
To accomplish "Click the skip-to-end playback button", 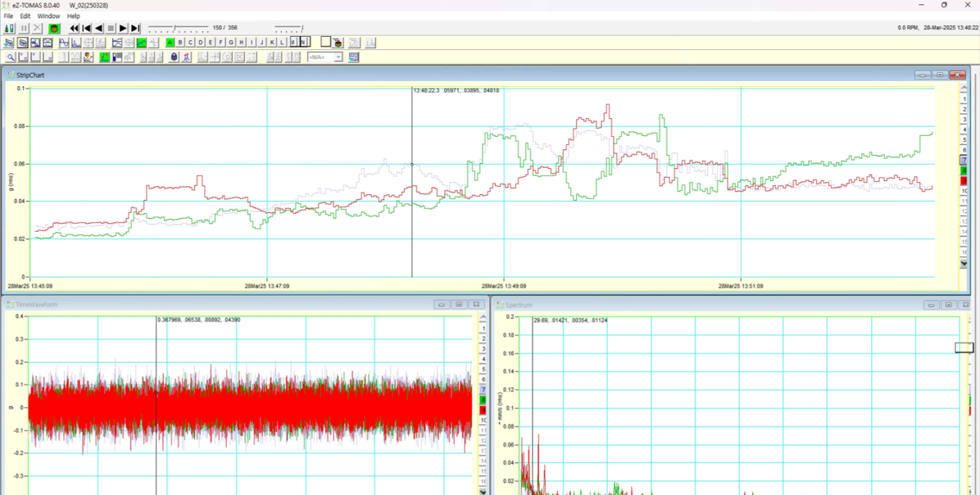I will point(136,28).
